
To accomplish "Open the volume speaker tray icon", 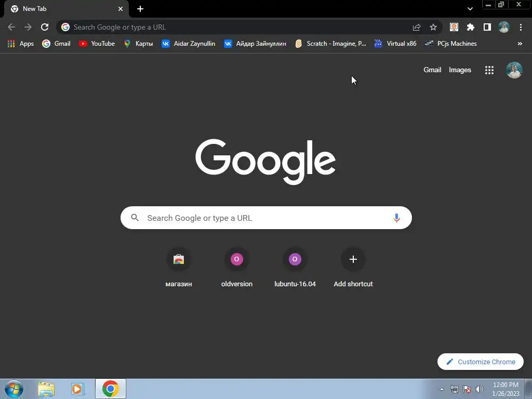I will (x=480, y=389).
